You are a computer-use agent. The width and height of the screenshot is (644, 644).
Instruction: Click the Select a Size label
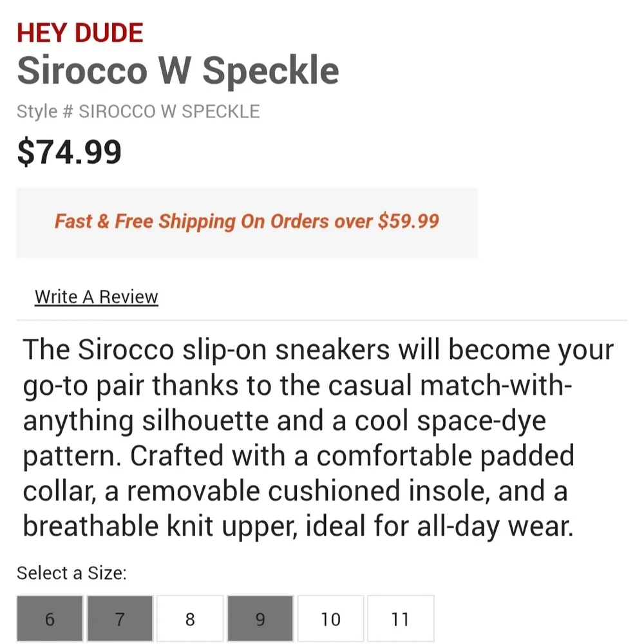coord(72,573)
